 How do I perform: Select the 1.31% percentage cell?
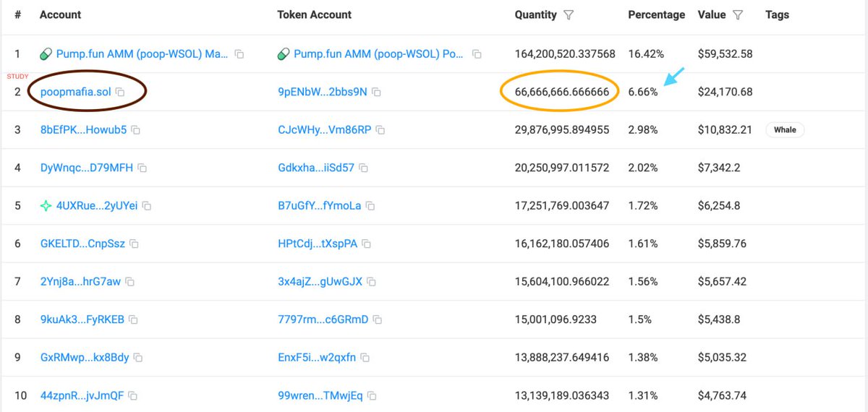[643, 395]
